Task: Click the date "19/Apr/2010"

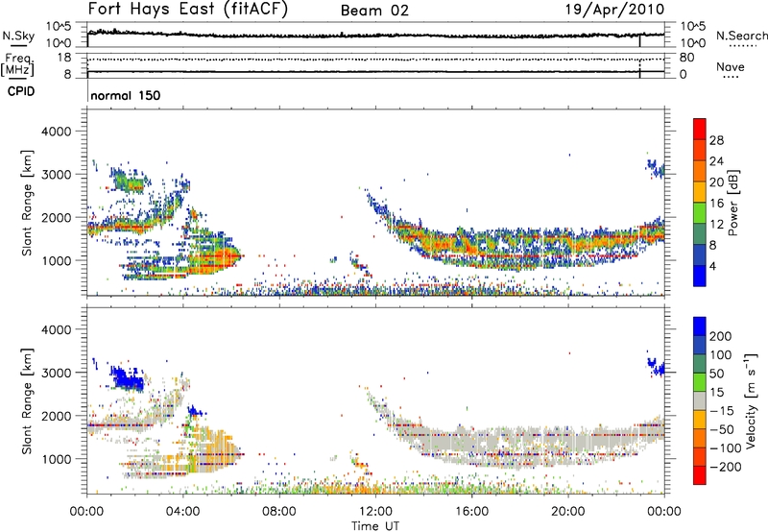Action: coord(614,10)
